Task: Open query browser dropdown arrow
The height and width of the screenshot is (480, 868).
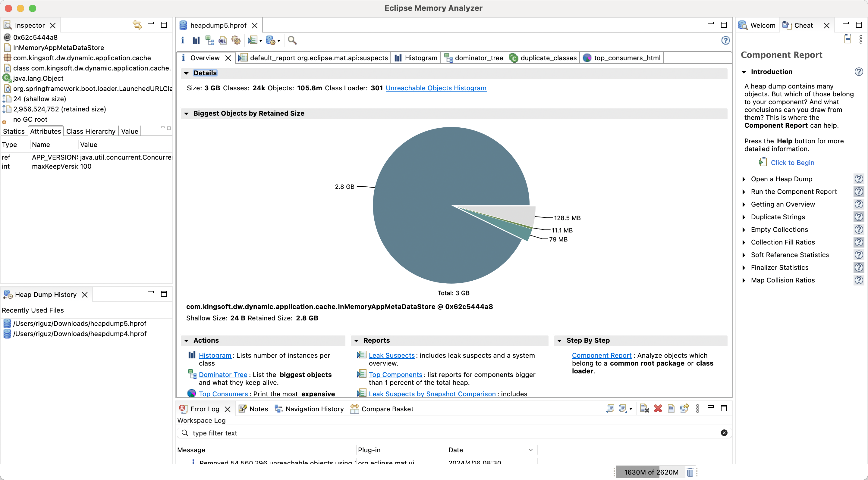Action: [279, 41]
